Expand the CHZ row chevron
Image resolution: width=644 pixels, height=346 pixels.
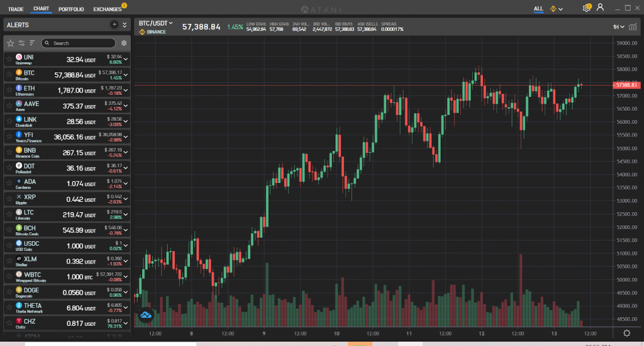tap(126, 323)
